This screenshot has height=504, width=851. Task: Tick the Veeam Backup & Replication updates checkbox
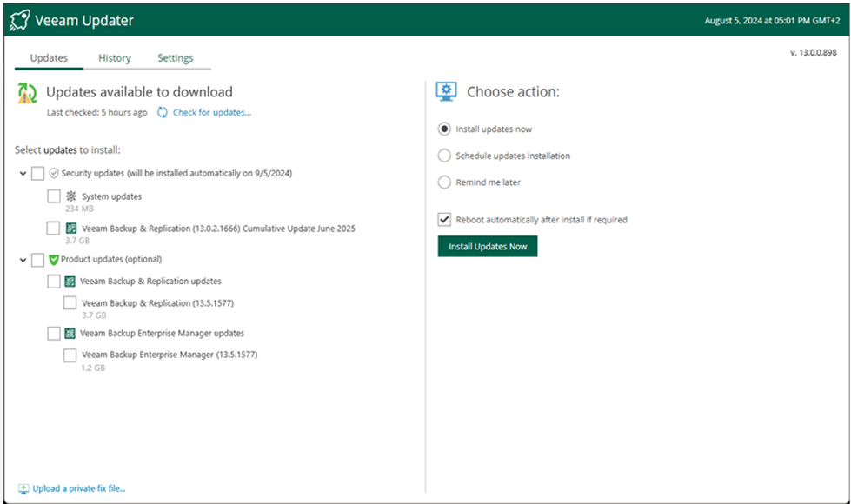54,281
